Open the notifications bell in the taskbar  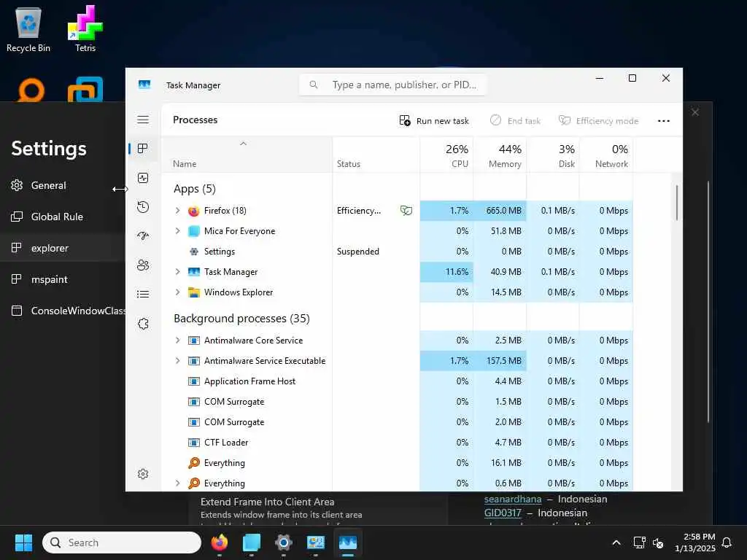tap(727, 542)
